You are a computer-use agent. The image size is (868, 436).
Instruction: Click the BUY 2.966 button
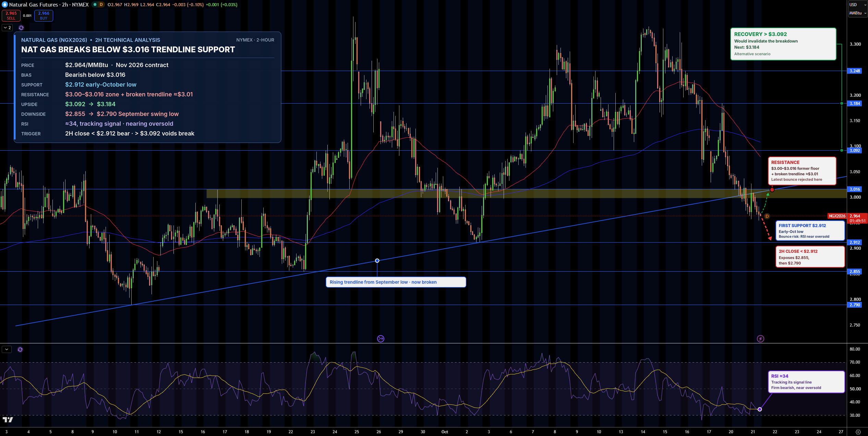[44, 15]
